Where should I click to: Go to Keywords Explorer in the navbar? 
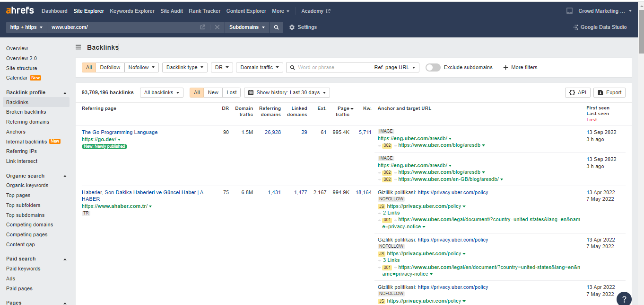(x=132, y=11)
